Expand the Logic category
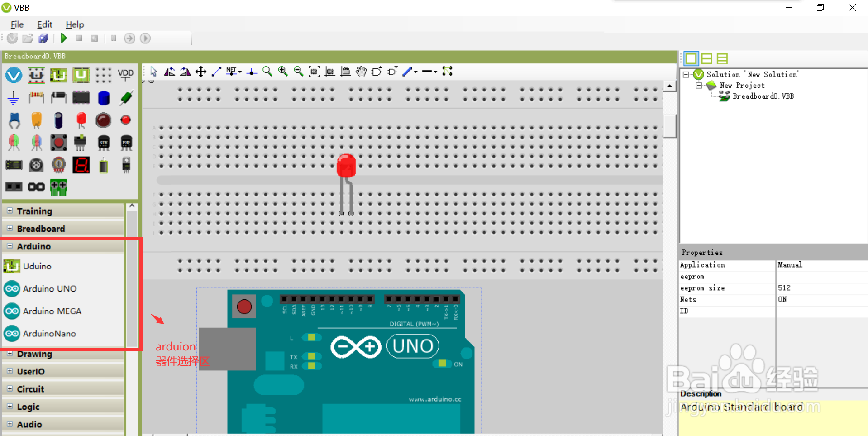868x436 pixels. [10, 406]
